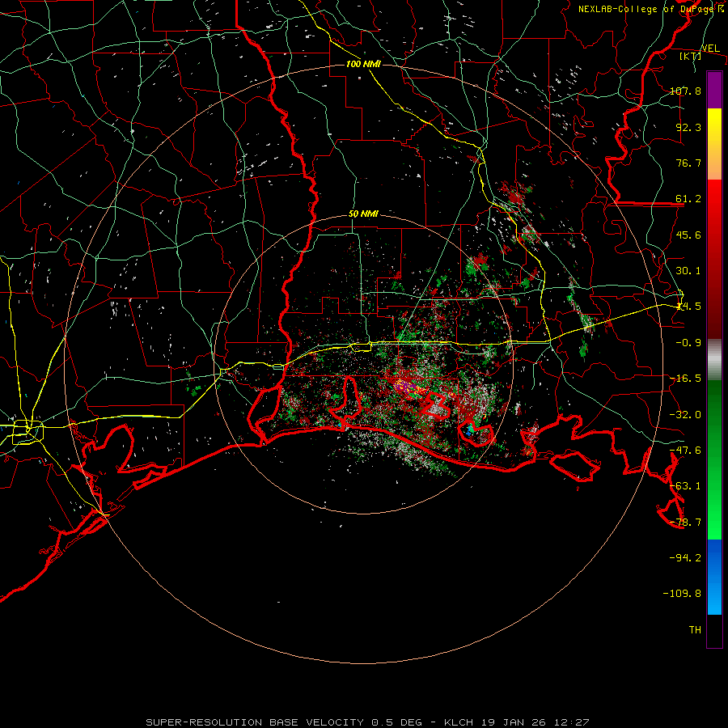Click the -94.2 legend value

click(x=685, y=557)
